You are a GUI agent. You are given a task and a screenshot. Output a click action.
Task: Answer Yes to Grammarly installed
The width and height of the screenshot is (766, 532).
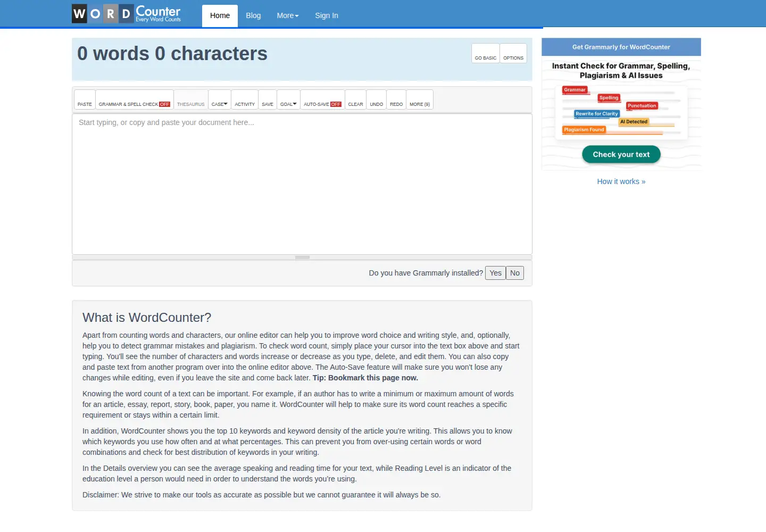point(495,273)
